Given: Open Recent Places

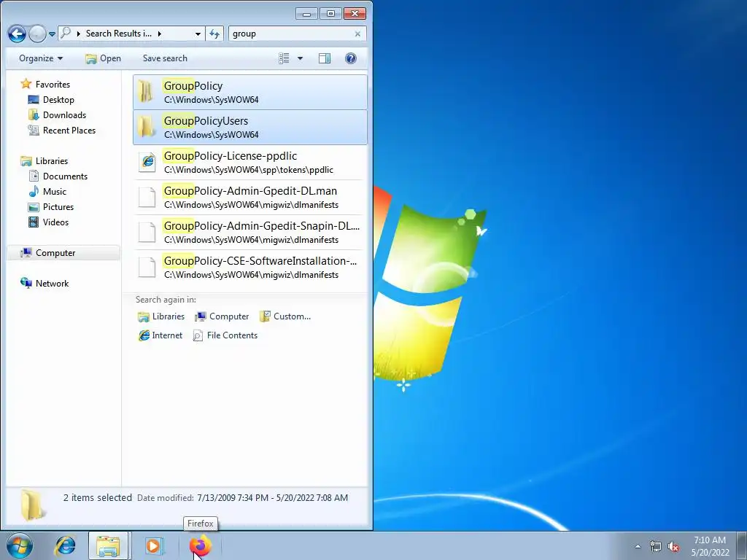Looking at the screenshot, I should pos(61,130).
